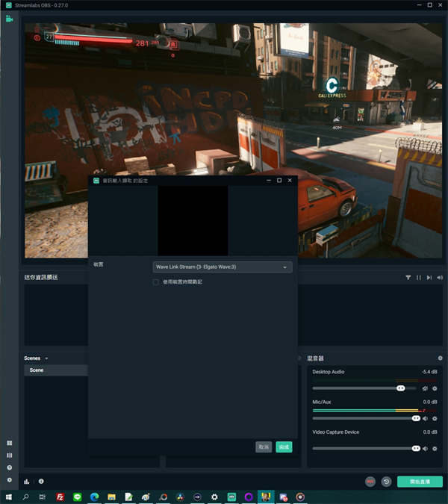Open FileZilla from the taskbar
This screenshot has width=448, height=504.
(x=60, y=497)
